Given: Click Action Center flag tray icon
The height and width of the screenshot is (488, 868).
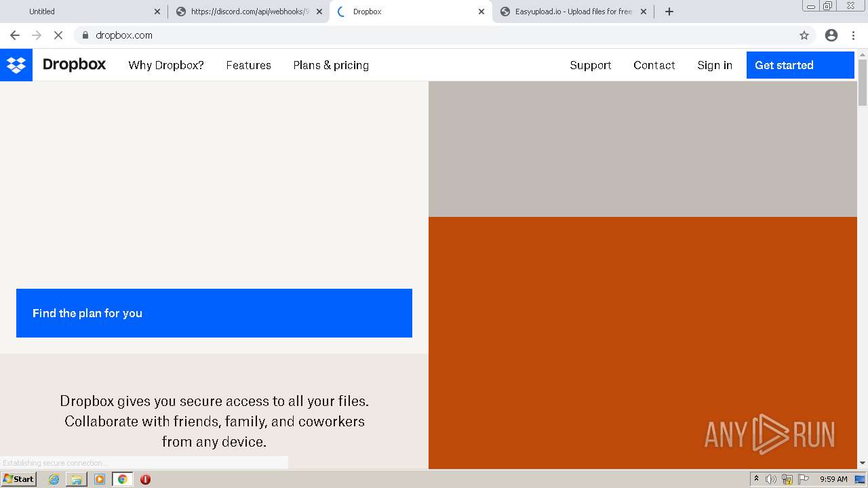Looking at the screenshot, I should click(x=804, y=479).
